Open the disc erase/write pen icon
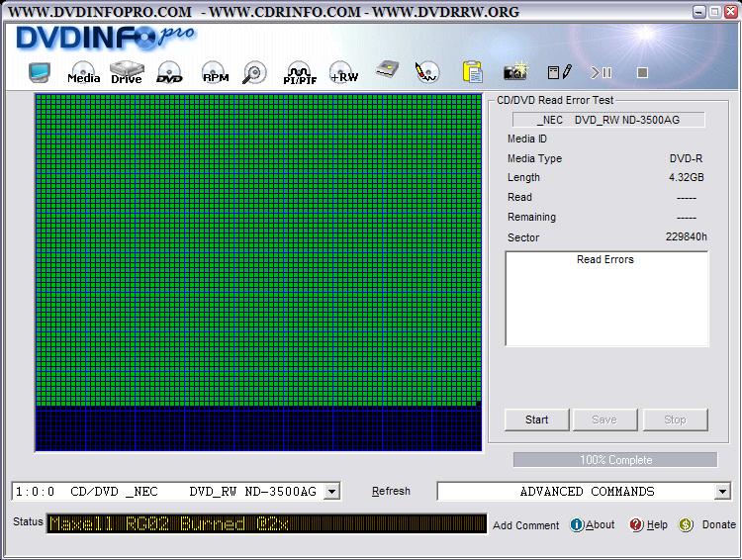 426,72
